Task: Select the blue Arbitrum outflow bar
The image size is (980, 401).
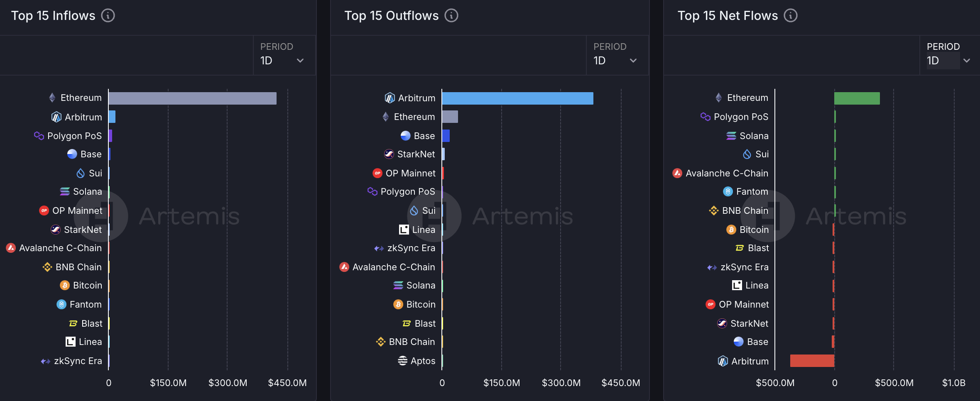Action: (x=517, y=98)
